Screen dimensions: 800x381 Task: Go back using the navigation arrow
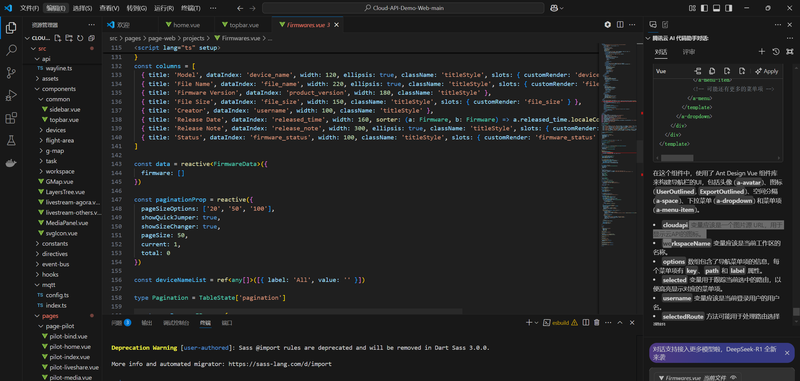tap(240, 8)
